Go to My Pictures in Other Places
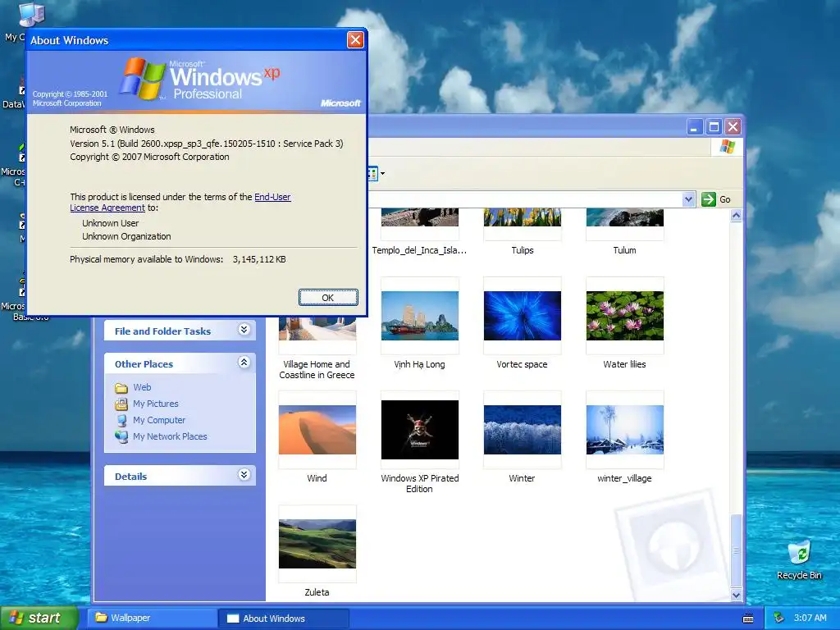 [155, 404]
